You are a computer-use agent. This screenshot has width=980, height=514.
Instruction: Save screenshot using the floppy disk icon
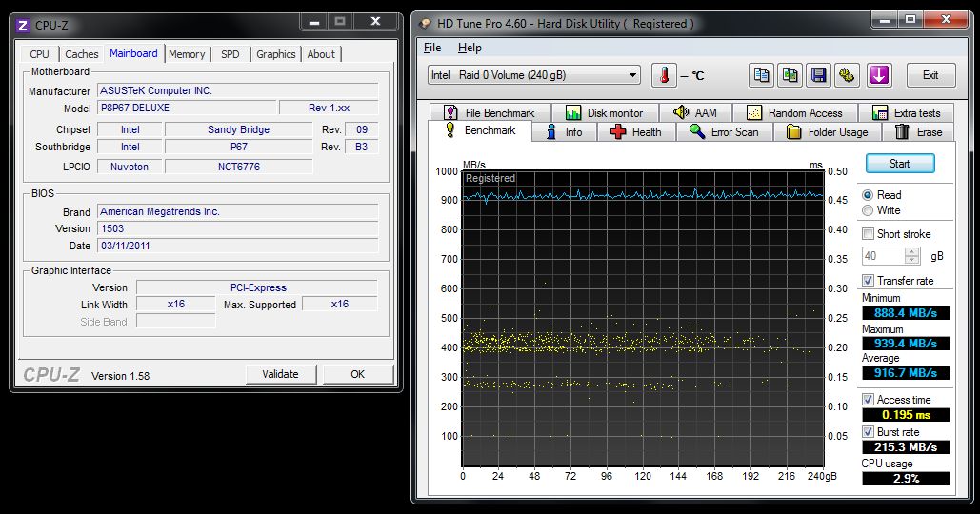(819, 75)
